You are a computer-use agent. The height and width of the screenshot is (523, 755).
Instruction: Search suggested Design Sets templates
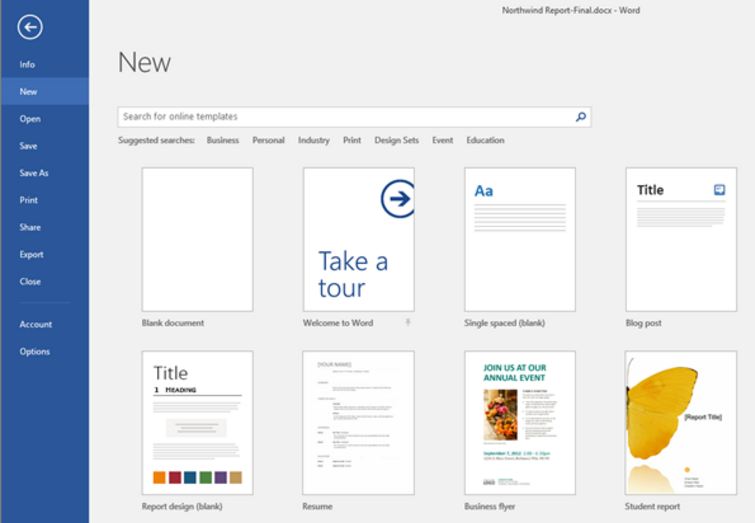pos(396,140)
